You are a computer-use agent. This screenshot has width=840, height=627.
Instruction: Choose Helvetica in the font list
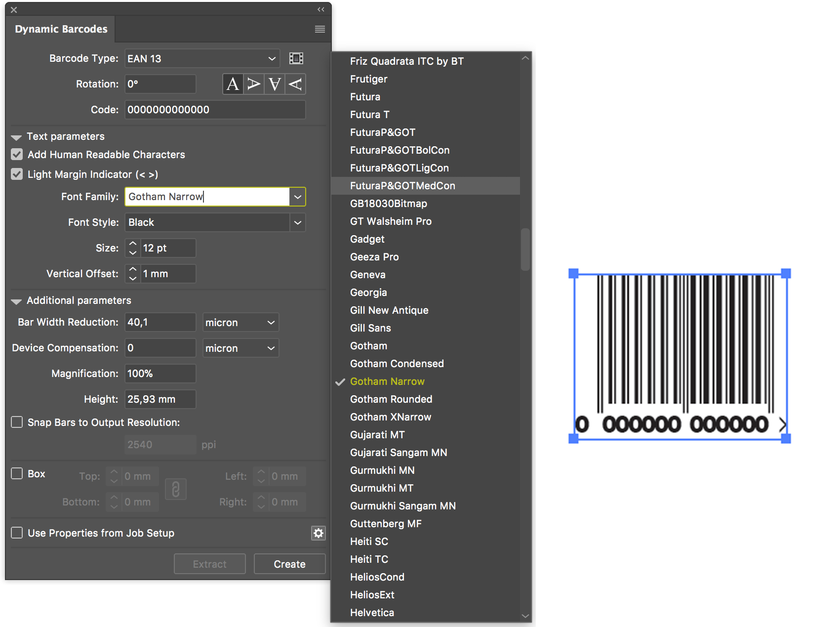coord(371,612)
